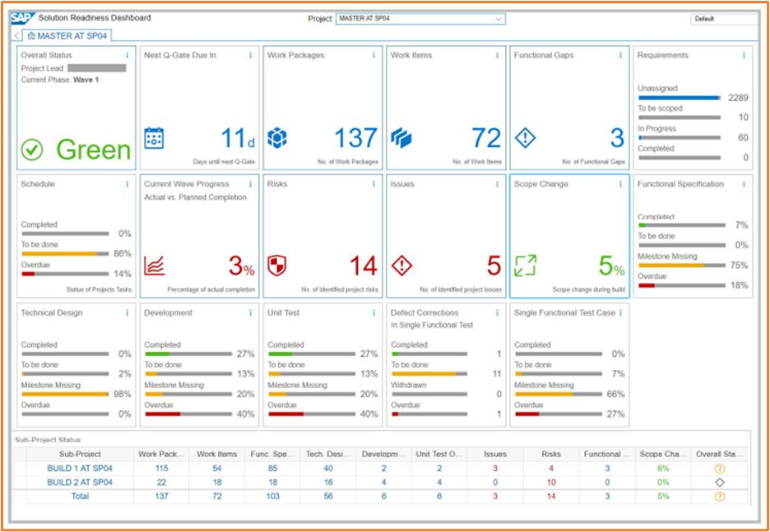770x532 pixels.
Task: Click Schedule To be done progress bar
Action: (x=65, y=254)
